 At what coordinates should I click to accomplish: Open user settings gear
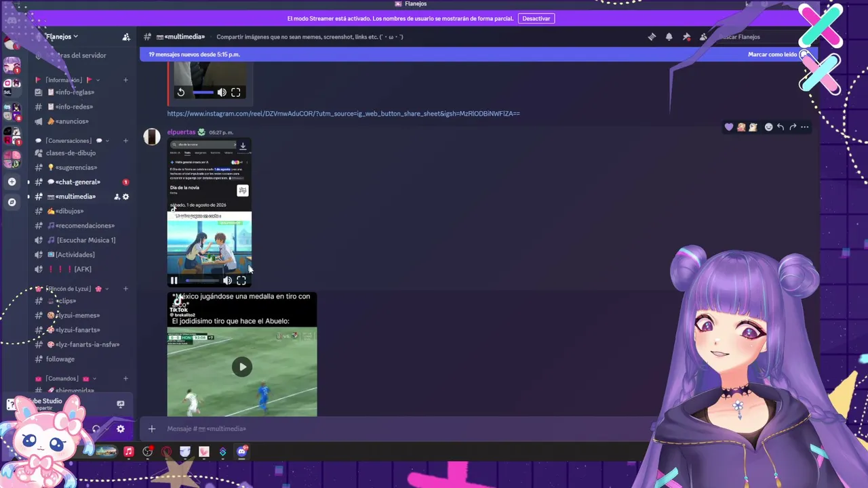(120, 429)
